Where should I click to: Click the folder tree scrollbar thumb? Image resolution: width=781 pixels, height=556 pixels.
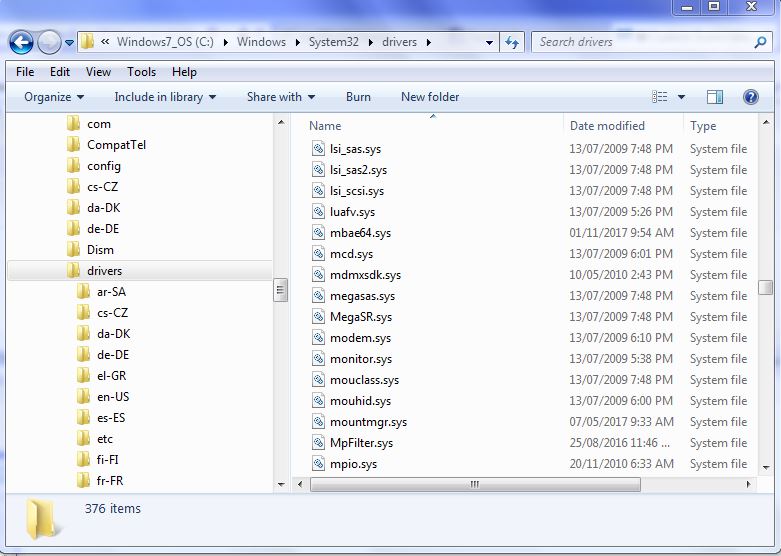click(x=281, y=290)
